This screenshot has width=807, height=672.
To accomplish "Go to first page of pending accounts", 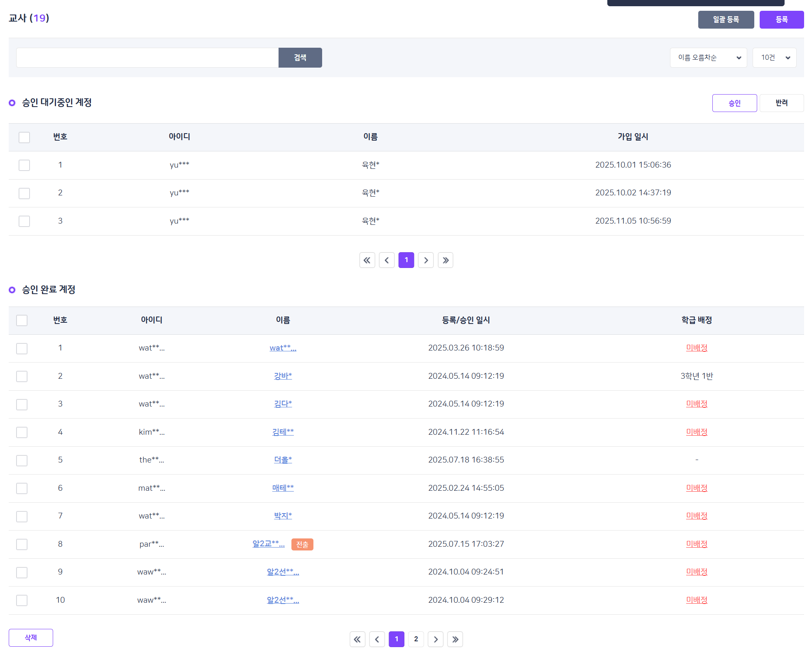I will 367,260.
